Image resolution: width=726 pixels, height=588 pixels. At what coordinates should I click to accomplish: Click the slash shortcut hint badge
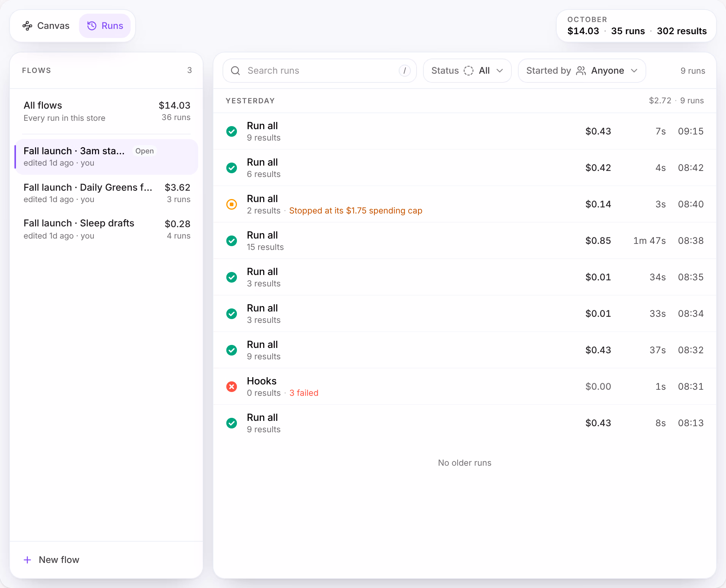[x=405, y=71]
